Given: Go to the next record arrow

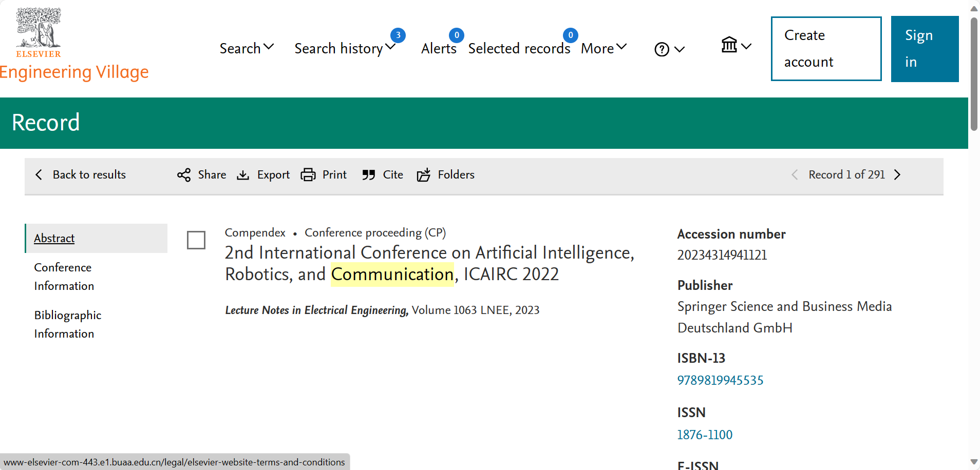Looking at the screenshot, I should tap(897, 174).
